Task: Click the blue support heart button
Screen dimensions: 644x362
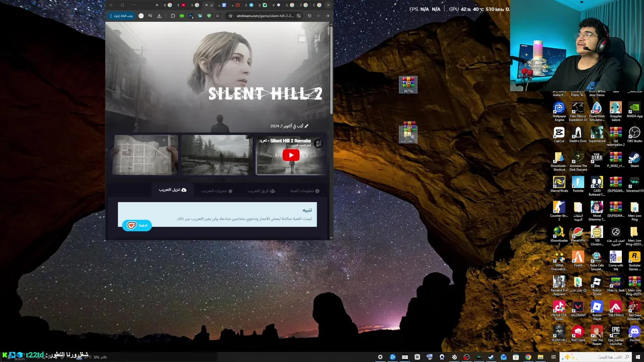Action: point(137,225)
